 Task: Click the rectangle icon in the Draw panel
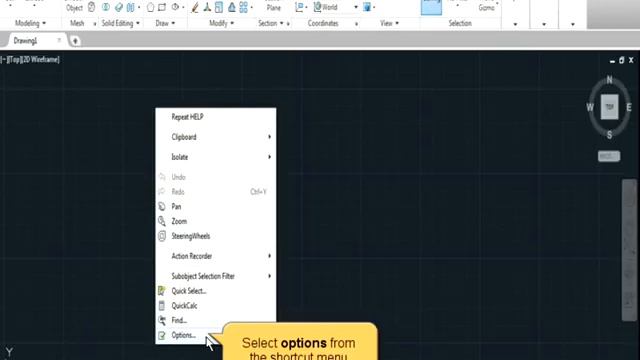pos(162,7)
